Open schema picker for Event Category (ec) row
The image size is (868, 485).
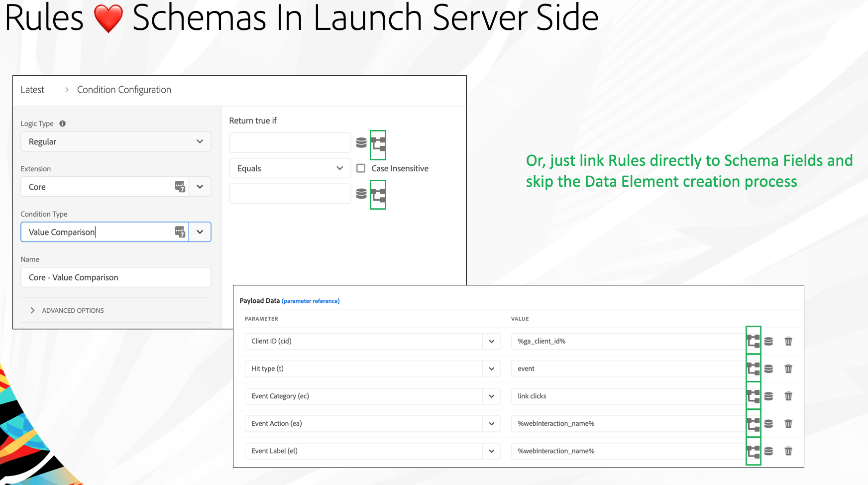click(754, 396)
